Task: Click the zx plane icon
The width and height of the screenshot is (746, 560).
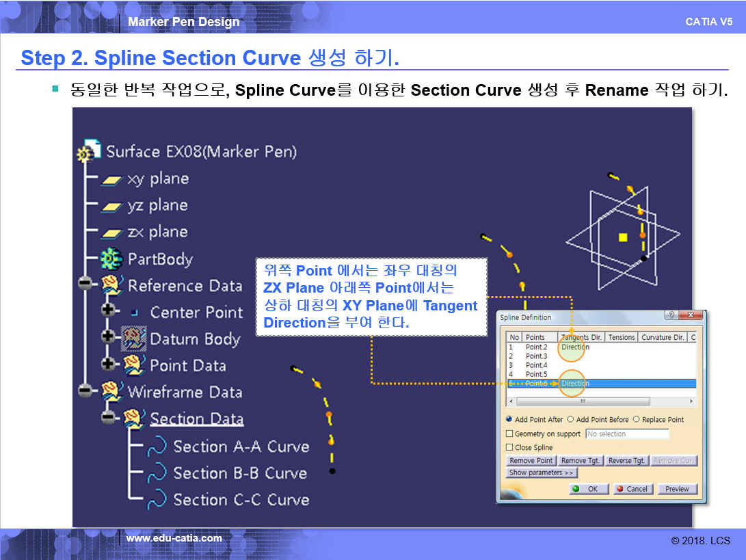Action: click(111, 233)
